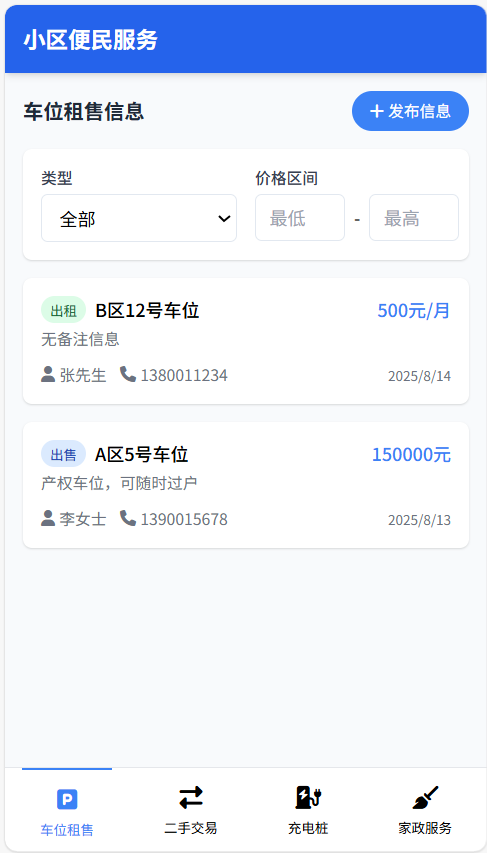
Task: Click the 发布信息 button text
Action: point(420,111)
